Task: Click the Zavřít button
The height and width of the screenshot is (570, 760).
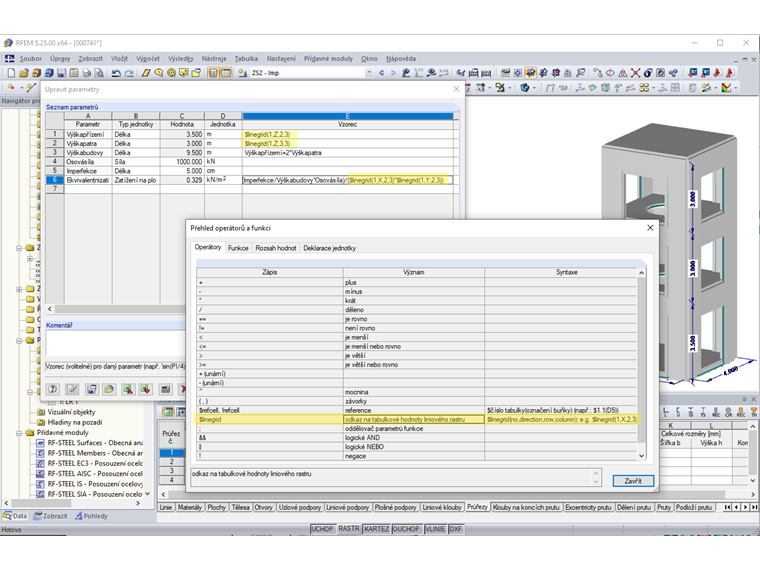Action: [x=633, y=481]
